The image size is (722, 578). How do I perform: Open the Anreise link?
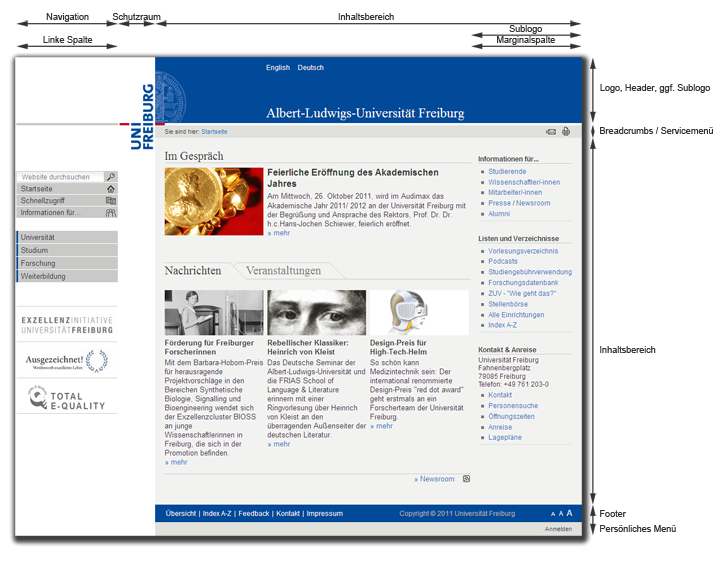coord(500,427)
